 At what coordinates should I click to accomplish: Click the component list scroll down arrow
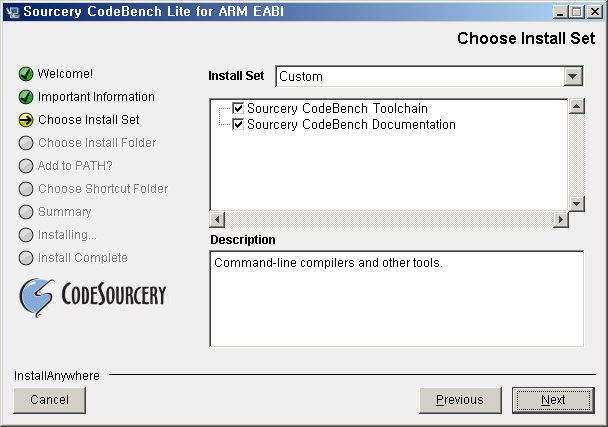[x=577, y=204]
